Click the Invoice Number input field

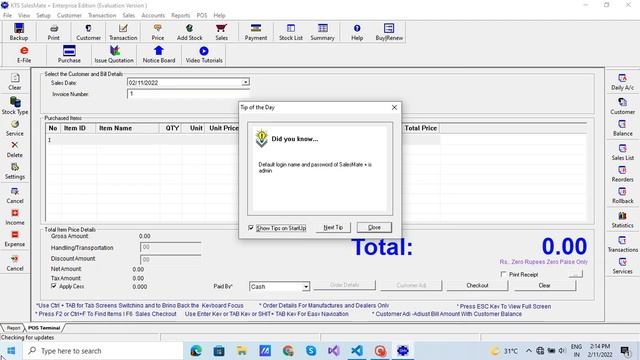(x=188, y=94)
